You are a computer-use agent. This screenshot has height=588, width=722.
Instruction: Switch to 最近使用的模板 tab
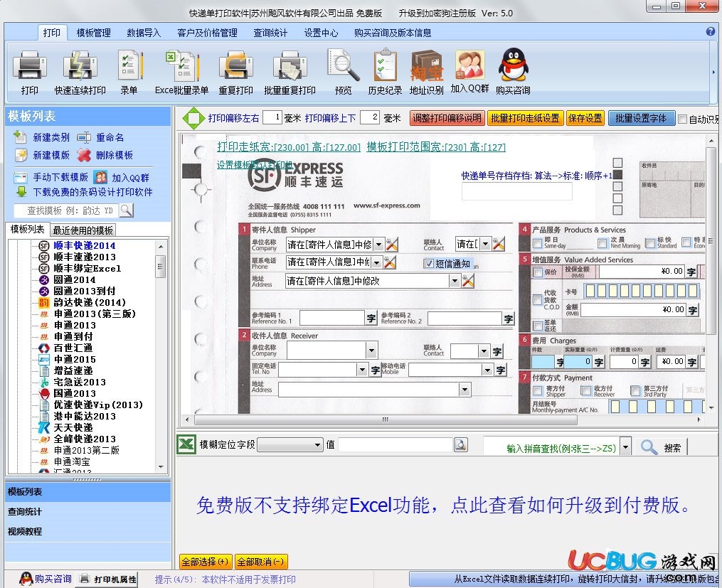click(x=83, y=230)
